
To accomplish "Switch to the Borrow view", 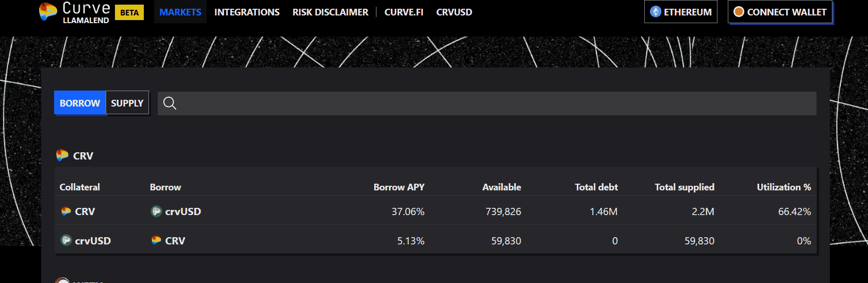I will (x=80, y=103).
